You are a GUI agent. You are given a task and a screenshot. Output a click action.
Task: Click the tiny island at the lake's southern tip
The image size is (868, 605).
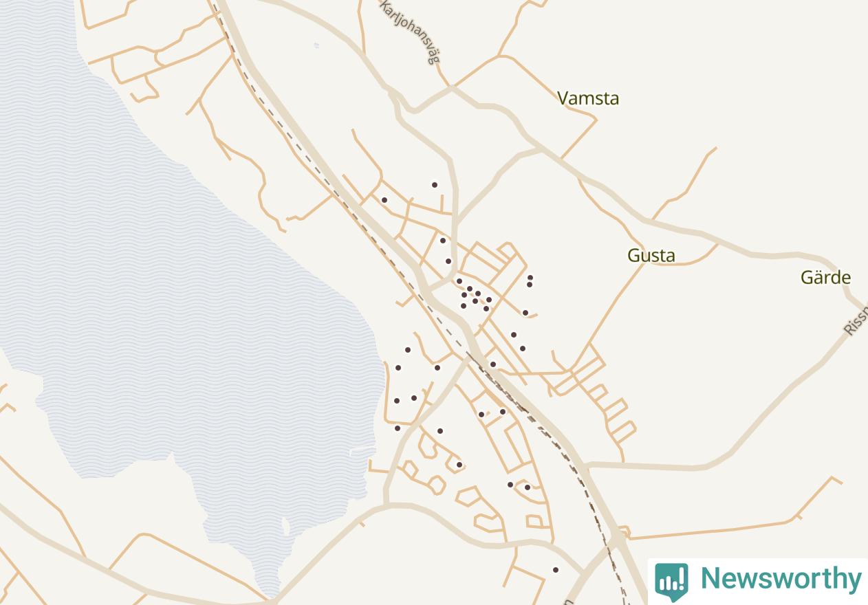(285, 527)
